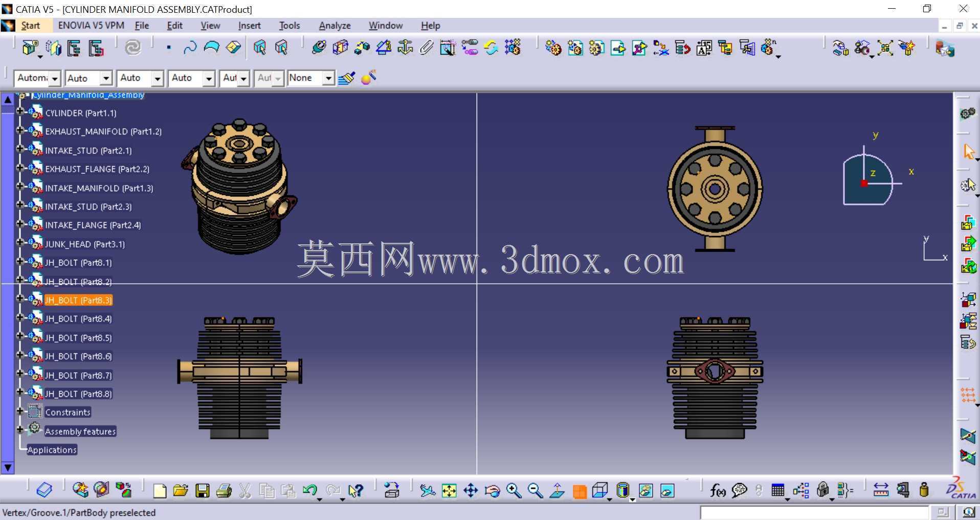Click the New document icon

point(160,491)
